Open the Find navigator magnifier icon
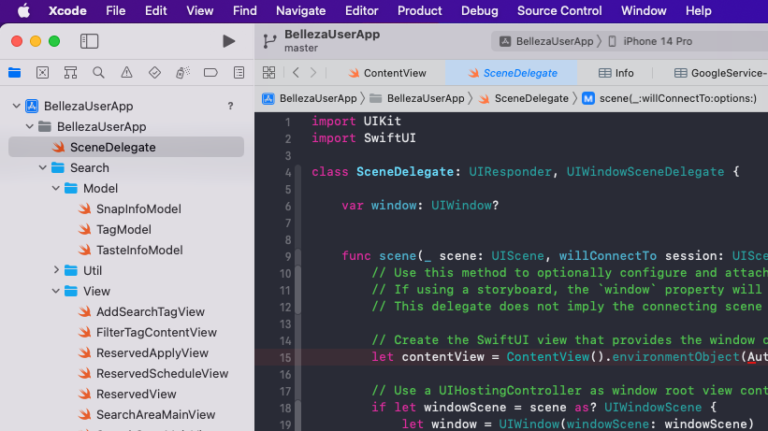This screenshot has height=431, width=768. pos(98,73)
